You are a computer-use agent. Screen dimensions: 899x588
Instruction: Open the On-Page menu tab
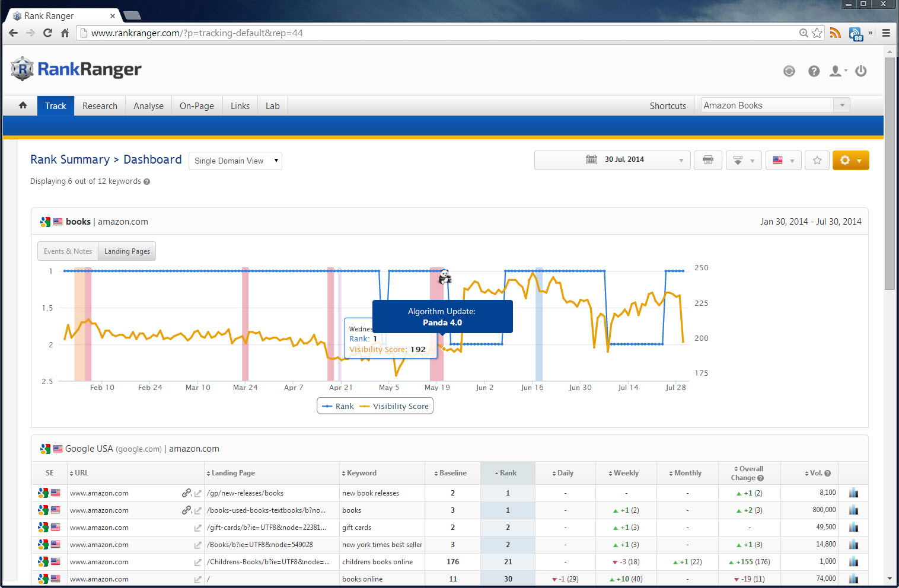coord(196,106)
